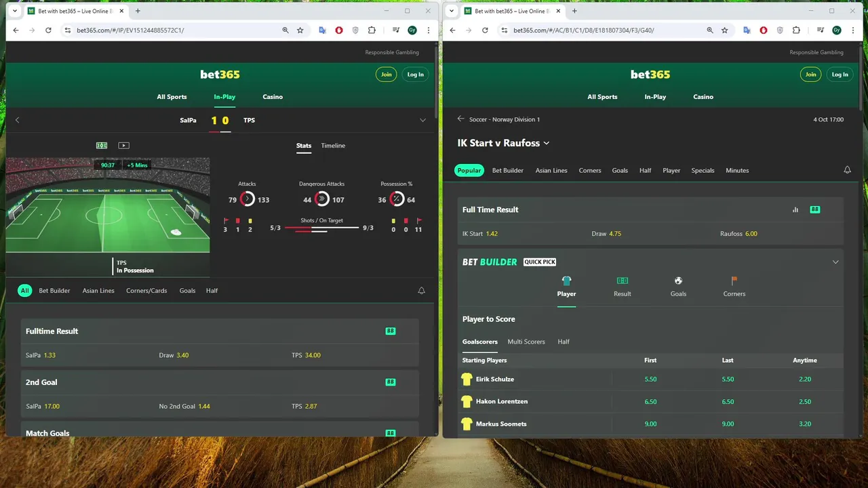Select Goals option in Bet Builder
This screenshot has height=488, width=868.
678,287
